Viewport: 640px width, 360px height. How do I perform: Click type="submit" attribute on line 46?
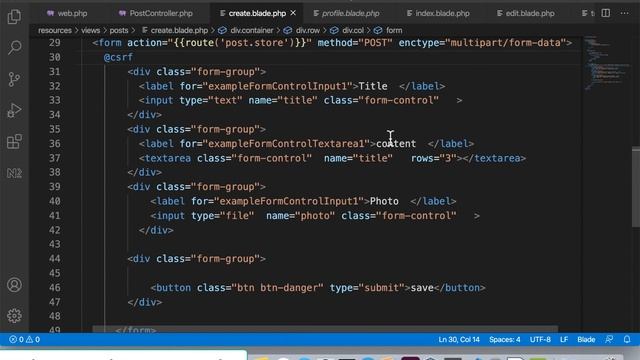tap(367, 288)
